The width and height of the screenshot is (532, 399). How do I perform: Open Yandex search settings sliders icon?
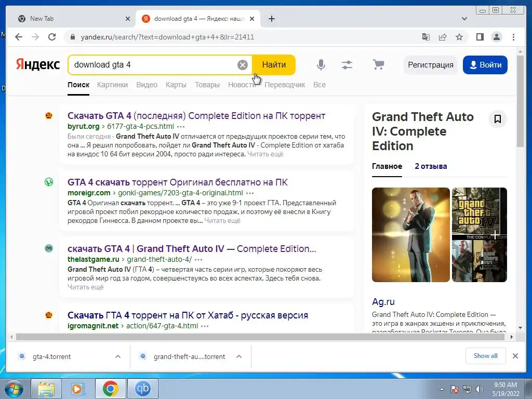tap(347, 65)
